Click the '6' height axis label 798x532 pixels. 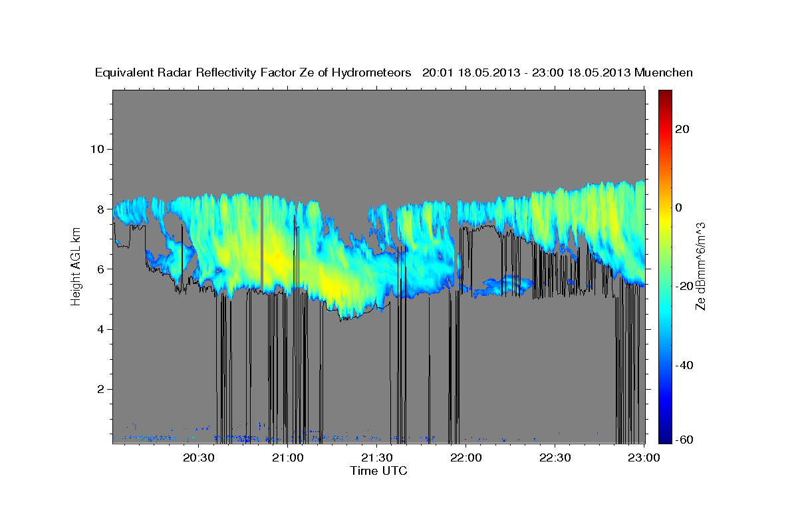click(x=100, y=269)
